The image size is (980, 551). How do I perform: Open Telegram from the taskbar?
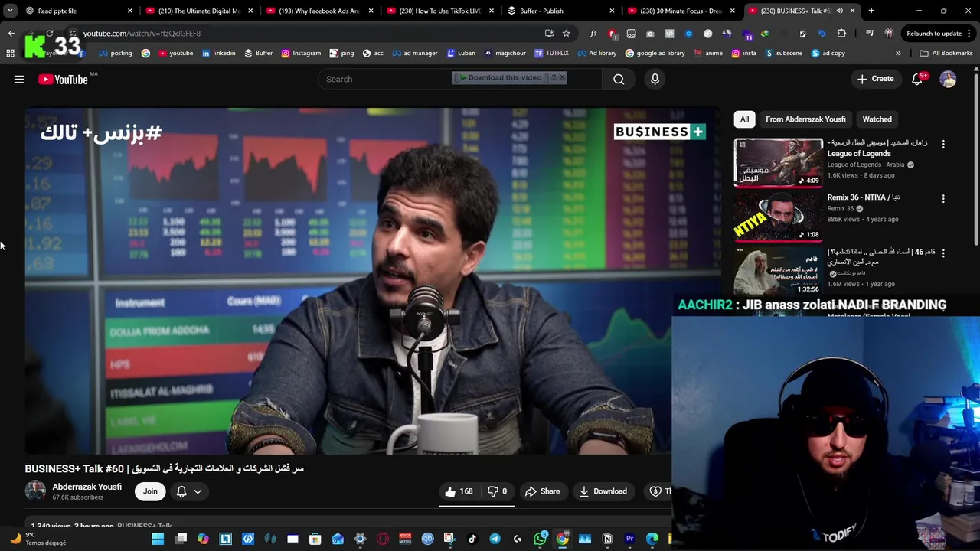tap(495, 539)
